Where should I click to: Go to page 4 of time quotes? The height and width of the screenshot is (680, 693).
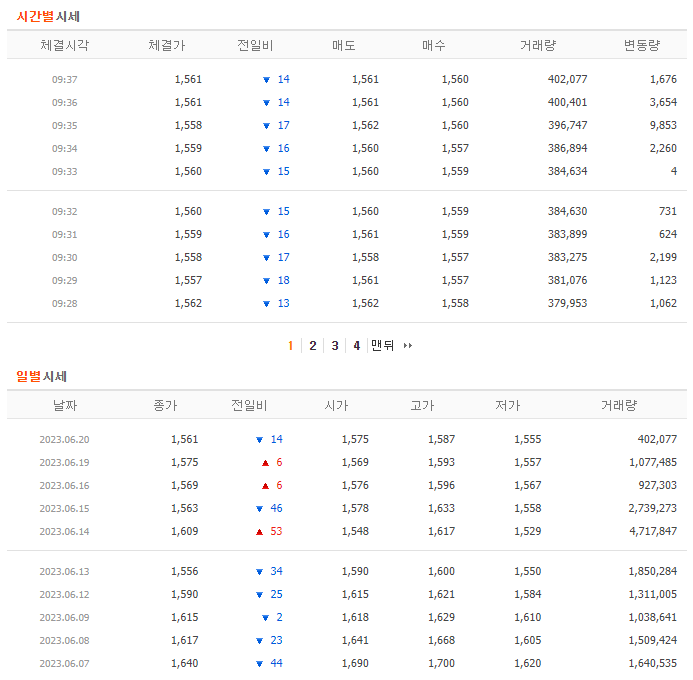pyautogui.click(x=356, y=346)
